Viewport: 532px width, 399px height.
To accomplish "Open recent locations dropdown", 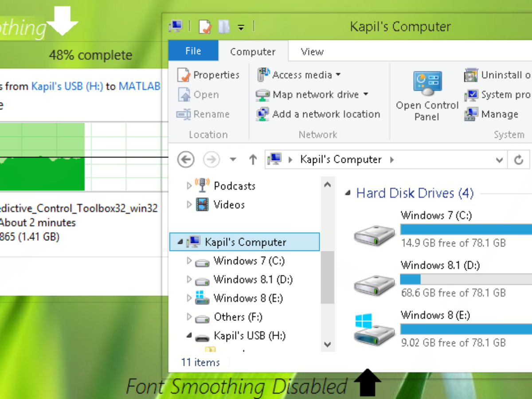I will pyautogui.click(x=233, y=160).
